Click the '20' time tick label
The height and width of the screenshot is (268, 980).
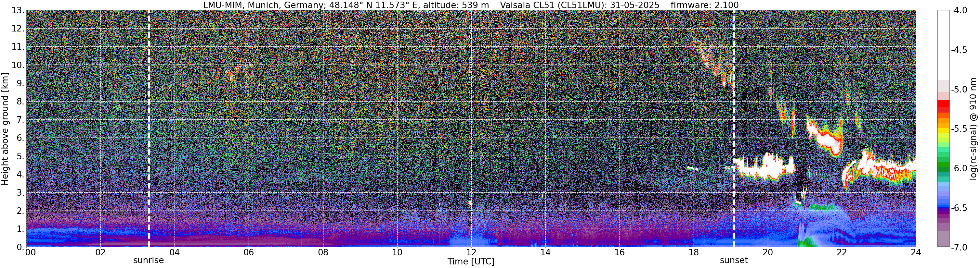768,252
